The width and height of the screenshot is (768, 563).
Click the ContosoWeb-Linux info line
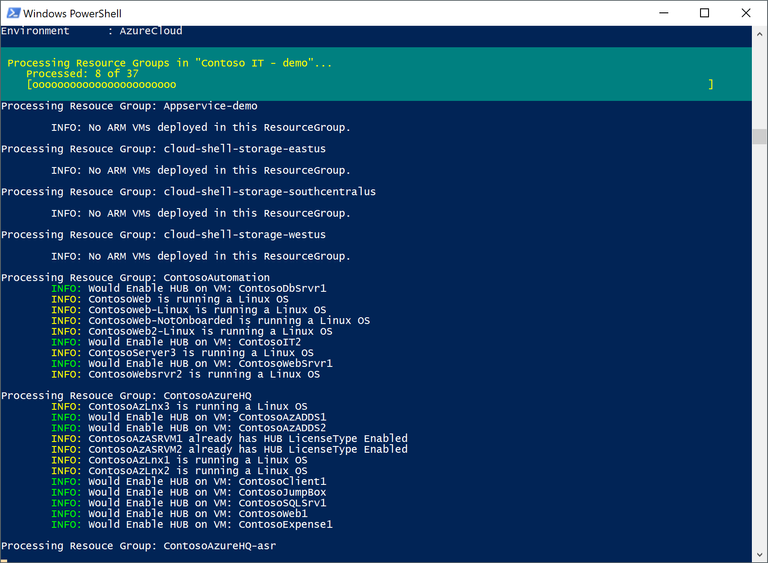pos(189,310)
